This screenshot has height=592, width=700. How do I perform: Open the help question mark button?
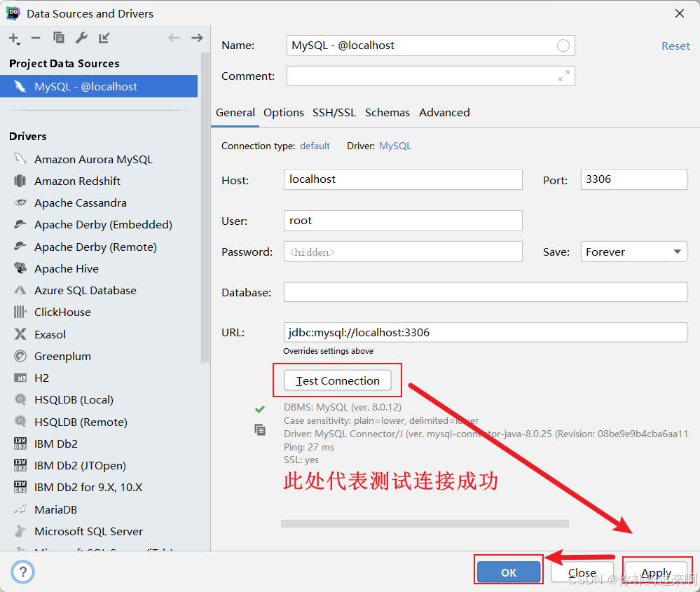click(x=22, y=572)
